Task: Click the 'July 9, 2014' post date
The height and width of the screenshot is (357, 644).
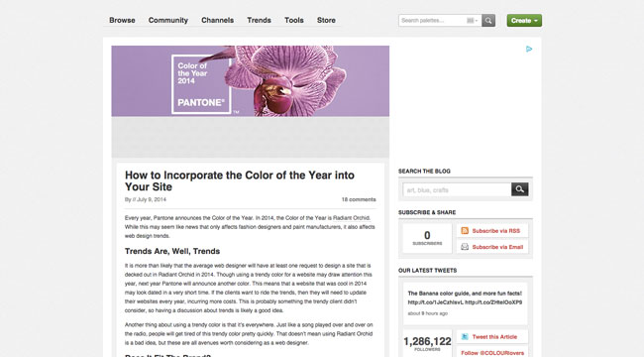Action: (x=152, y=199)
